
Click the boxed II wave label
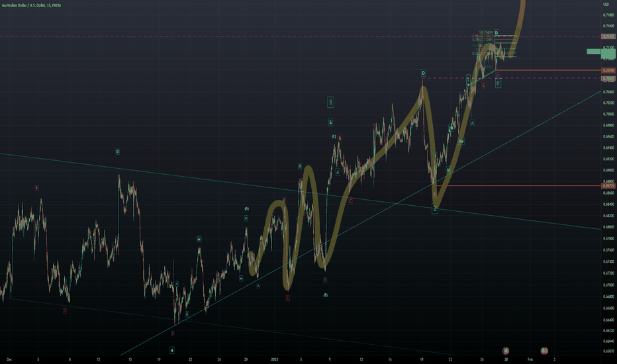coord(498,83)
